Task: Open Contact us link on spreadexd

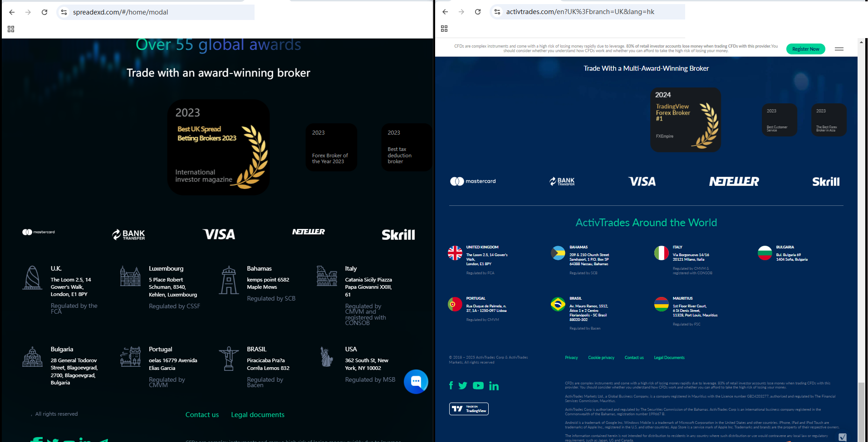Action: point(202,415)
